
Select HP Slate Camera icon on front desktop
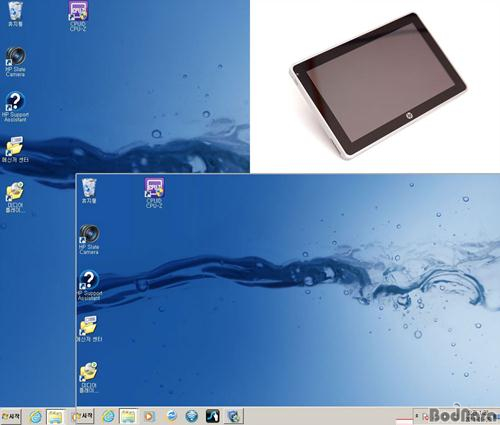pos(89,239)
